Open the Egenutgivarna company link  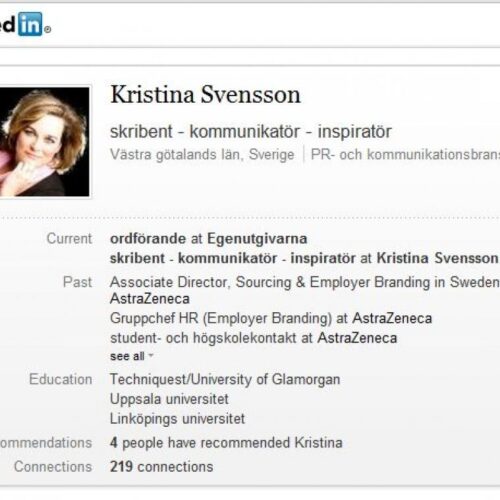pos(257,239)
